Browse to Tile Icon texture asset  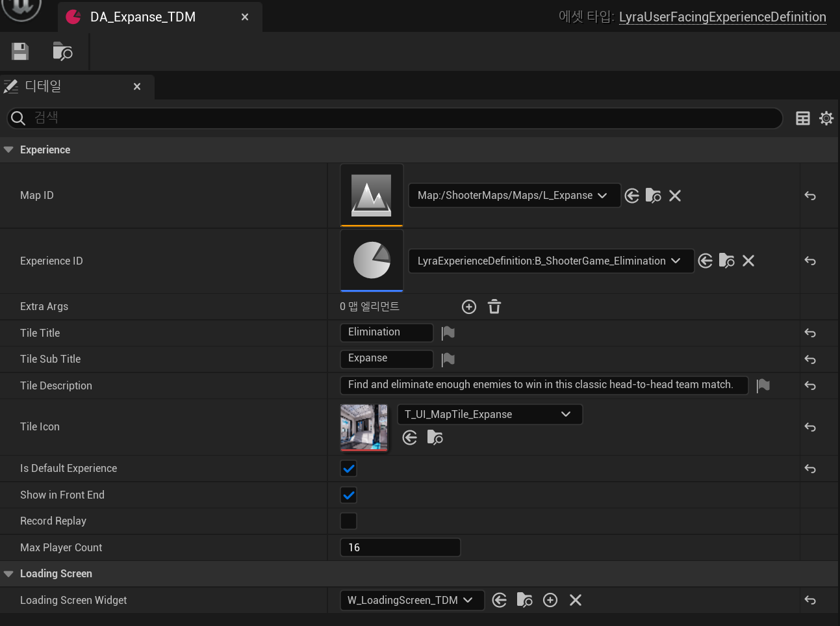pyautogui.click(x=435, y=437)
